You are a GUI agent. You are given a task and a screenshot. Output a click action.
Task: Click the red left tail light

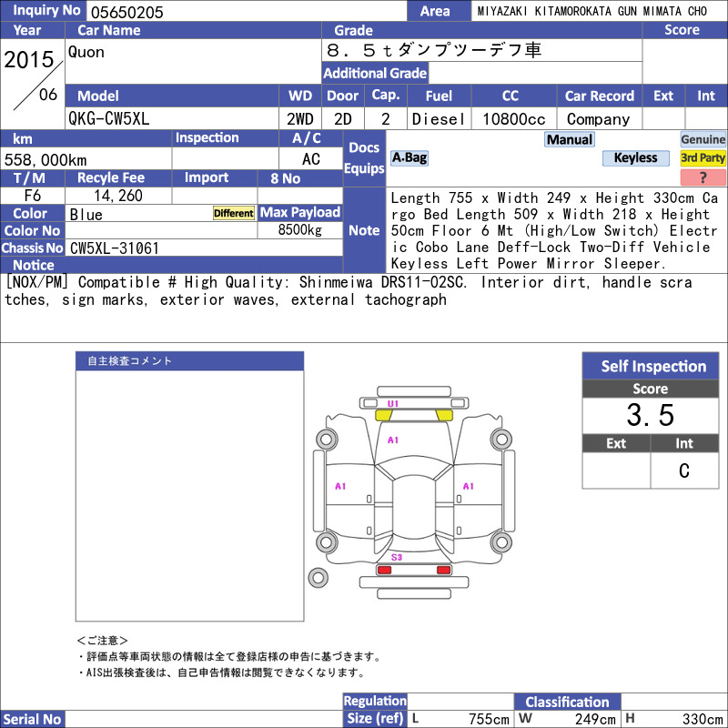(x=384, y=570)
